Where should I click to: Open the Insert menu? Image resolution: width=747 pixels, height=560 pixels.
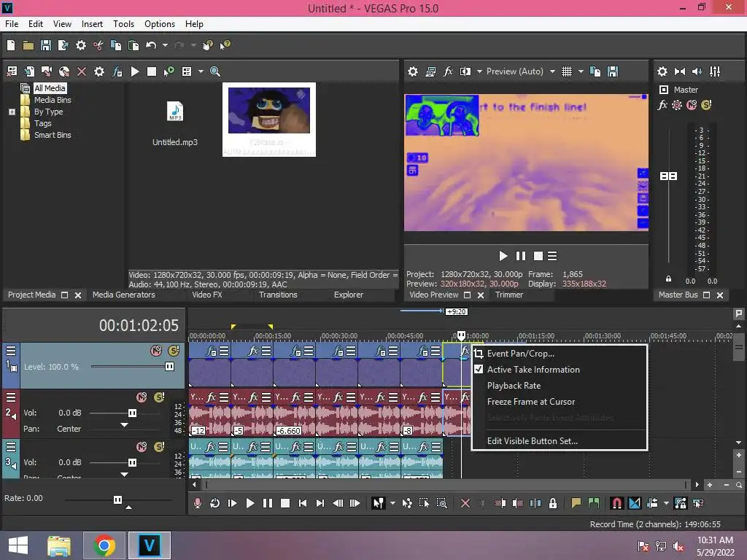tap(92, 24)
